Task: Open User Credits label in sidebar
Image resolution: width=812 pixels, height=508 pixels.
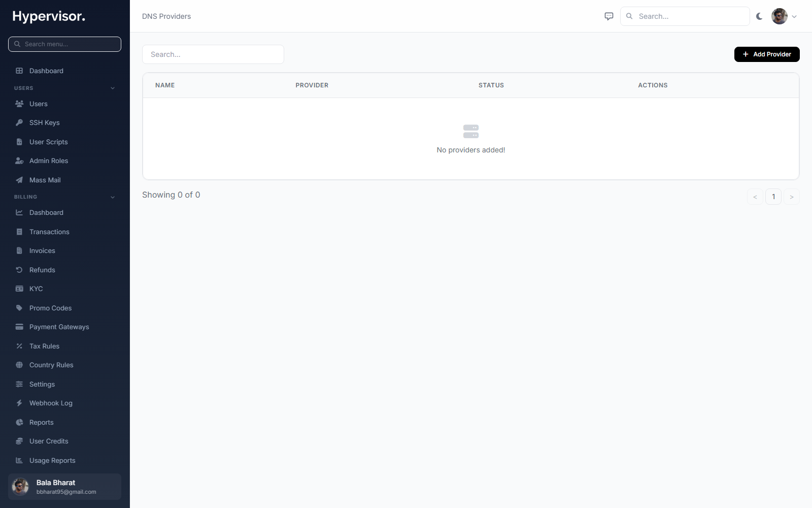Action: tap(49, 441)
